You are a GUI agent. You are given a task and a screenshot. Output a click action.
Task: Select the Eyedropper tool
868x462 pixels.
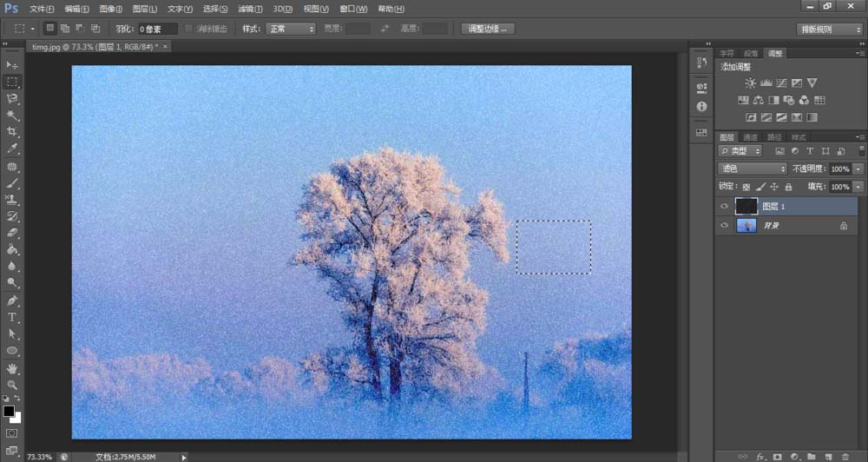(11, 148)
